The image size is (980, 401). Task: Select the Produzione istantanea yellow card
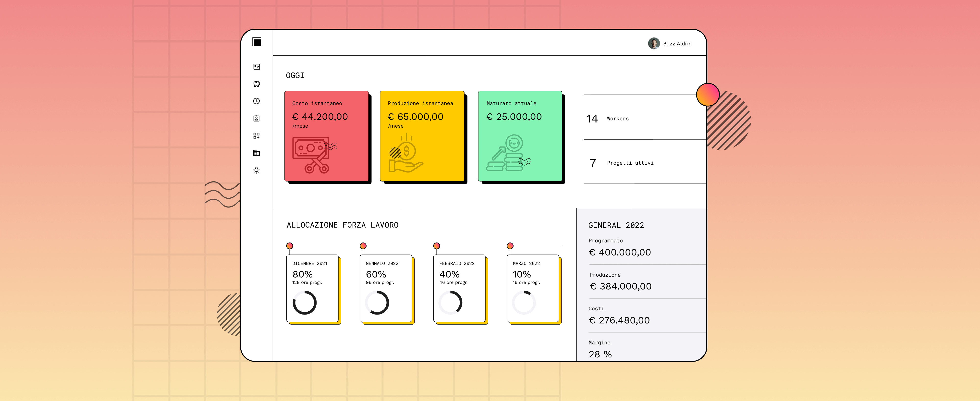tap(422, 136)
